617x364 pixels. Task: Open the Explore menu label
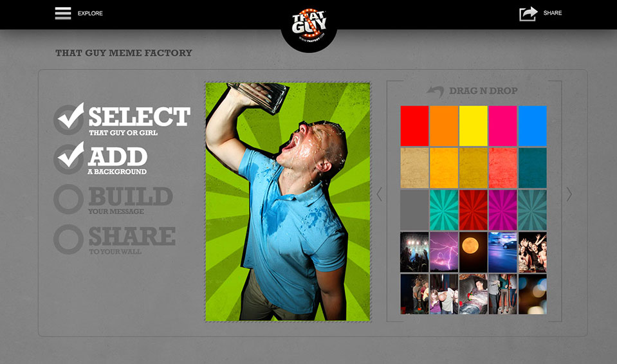tap(90, 13)
